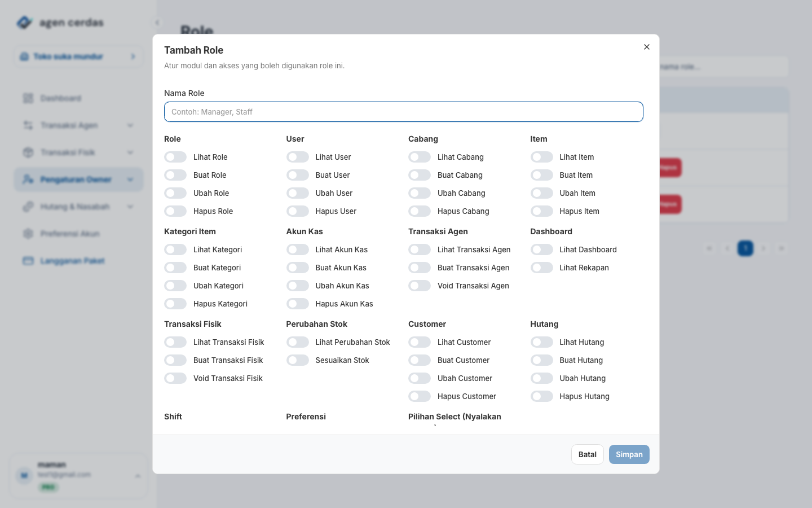Toggle Lihat Hutang access
Image resolution: width=812 pixels, height=508 pixels.
click(x=542, y=342)
